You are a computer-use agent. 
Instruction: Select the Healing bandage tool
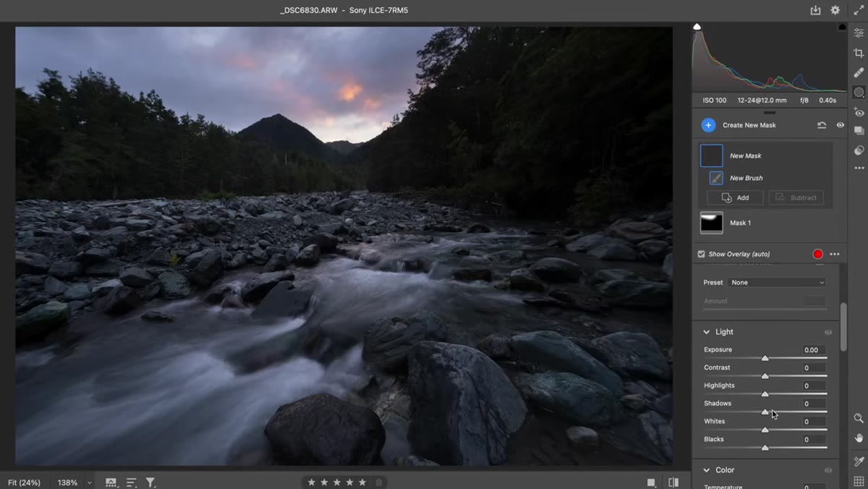point(859,72)
